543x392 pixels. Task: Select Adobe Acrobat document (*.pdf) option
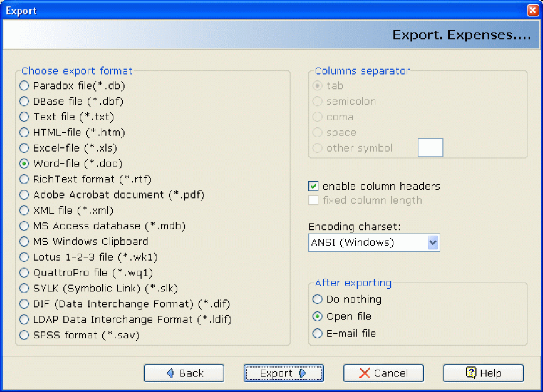[24, 195]
